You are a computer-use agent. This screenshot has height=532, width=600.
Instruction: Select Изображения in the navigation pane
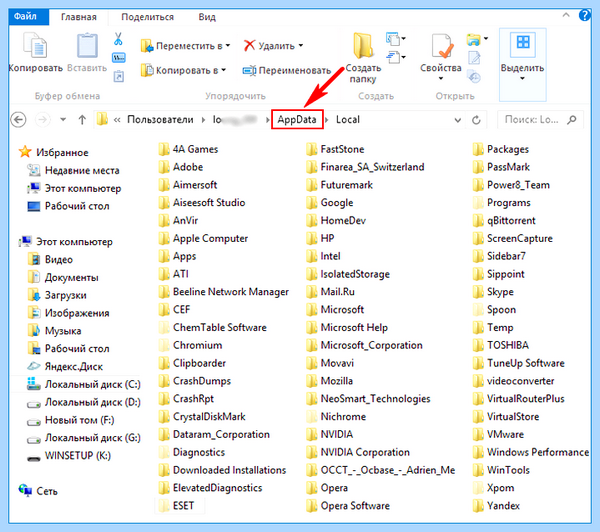(69, 312)
